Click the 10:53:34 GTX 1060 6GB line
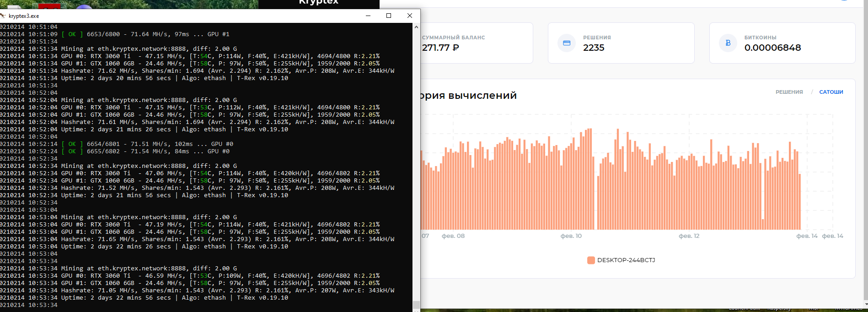The height and width of the screenshot is (312, 868). tap(190, 283)
